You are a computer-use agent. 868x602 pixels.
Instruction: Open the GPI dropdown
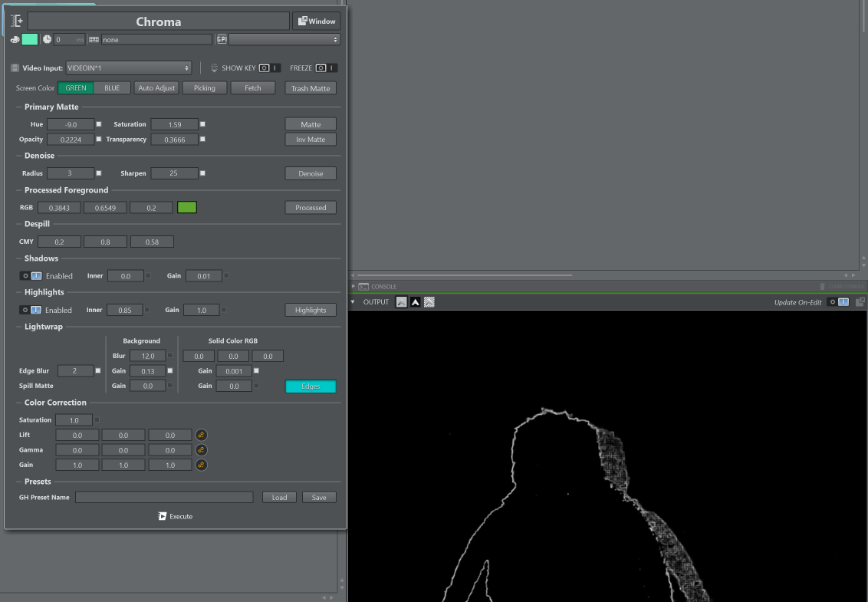pyautogui.click(x=284, y=39)
